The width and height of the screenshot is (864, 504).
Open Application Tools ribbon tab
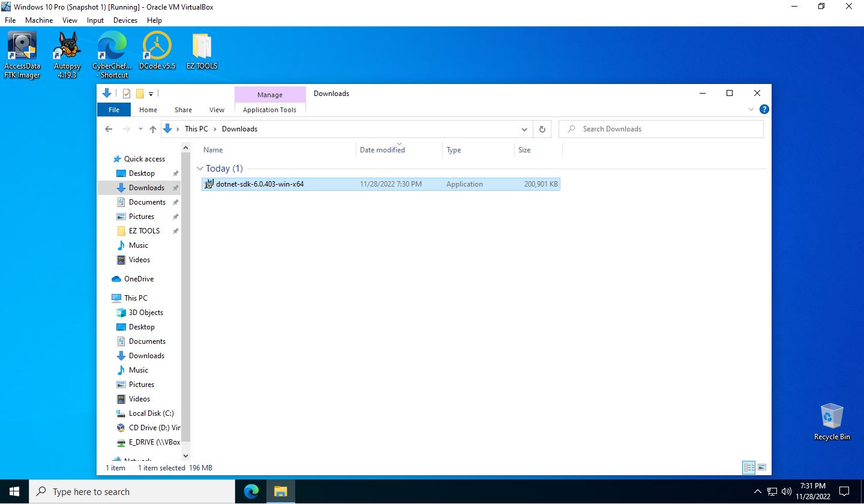269,110
